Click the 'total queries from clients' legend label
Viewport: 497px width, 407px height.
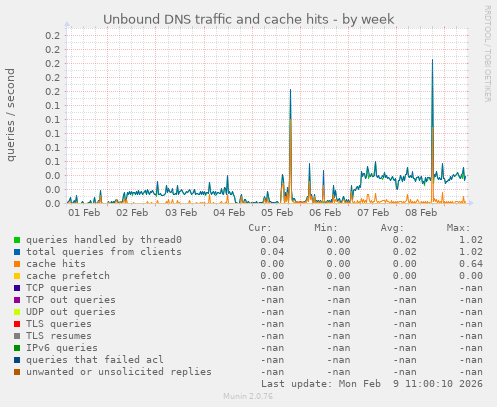tap(104, 252)
